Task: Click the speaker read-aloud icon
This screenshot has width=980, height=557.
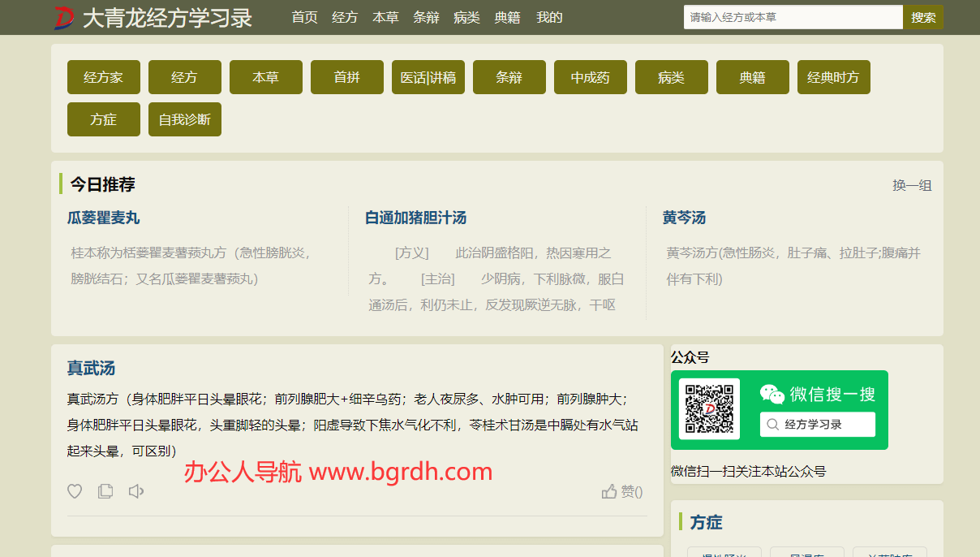Action: tap(136, 491)
